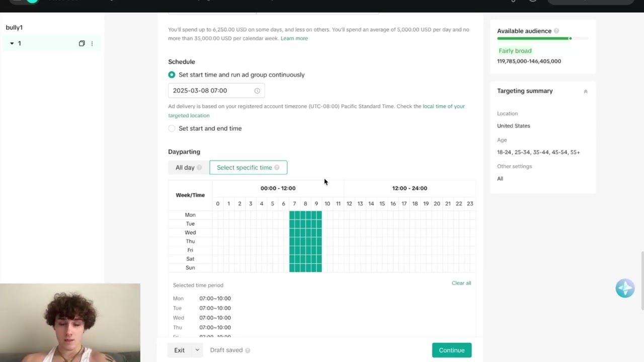Click the info icon on All day option
The height and width of the screenshot is (362, 644).
(199, 167)
